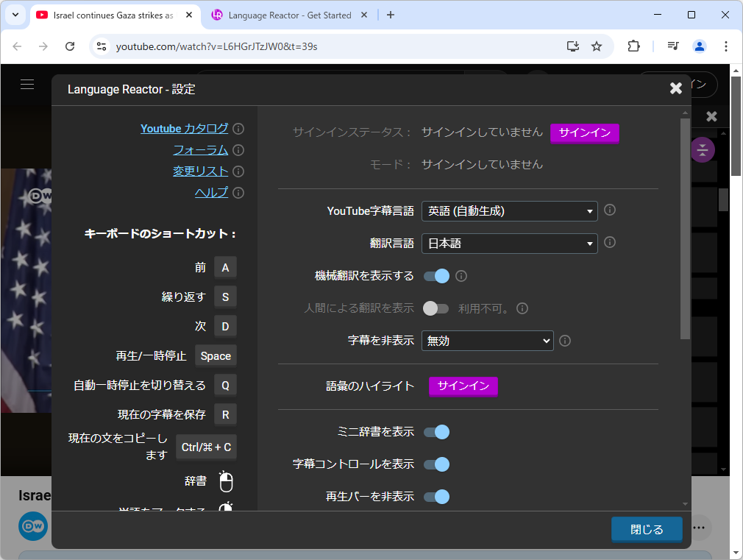Click the DW channel avatar icon
Image resolution: width=743 pixels, height=560 pixels.
click(32, 526)
